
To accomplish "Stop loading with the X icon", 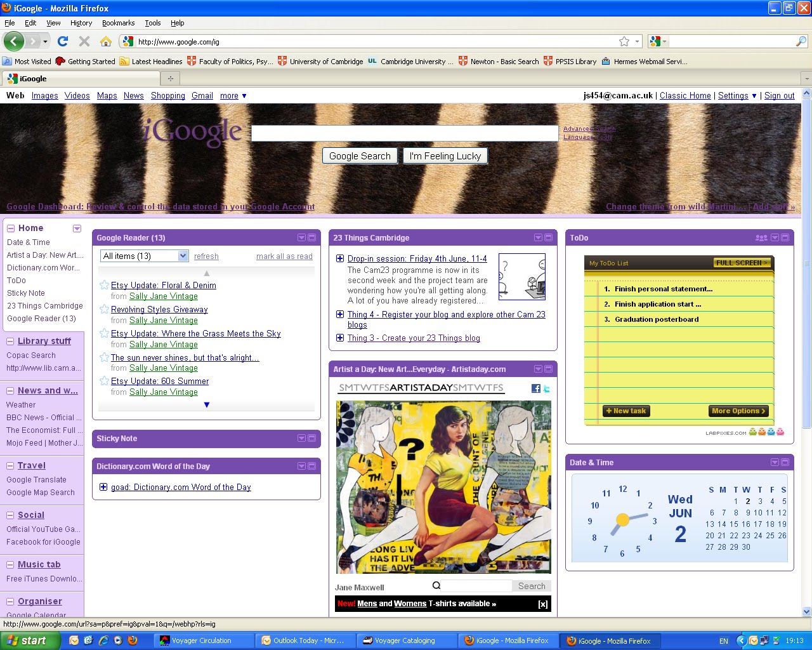I will pyautogui.click(x=84, y=41).
